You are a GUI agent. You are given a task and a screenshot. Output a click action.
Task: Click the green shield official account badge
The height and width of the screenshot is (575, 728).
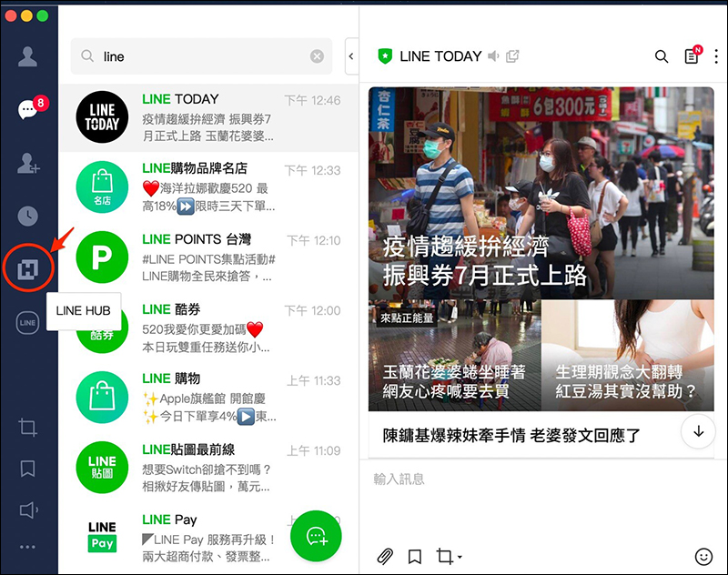coord(385,56)
